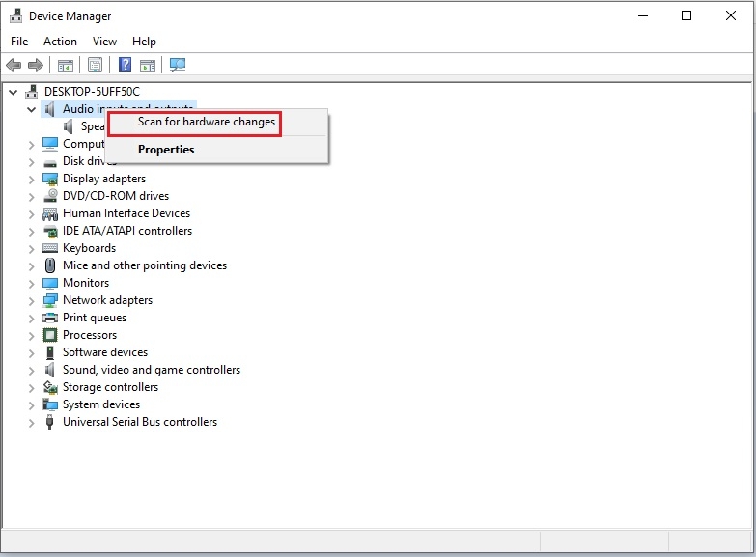Select Human Interface Devices label
This screenshot has width=756, height=557.
click(126, 213)
